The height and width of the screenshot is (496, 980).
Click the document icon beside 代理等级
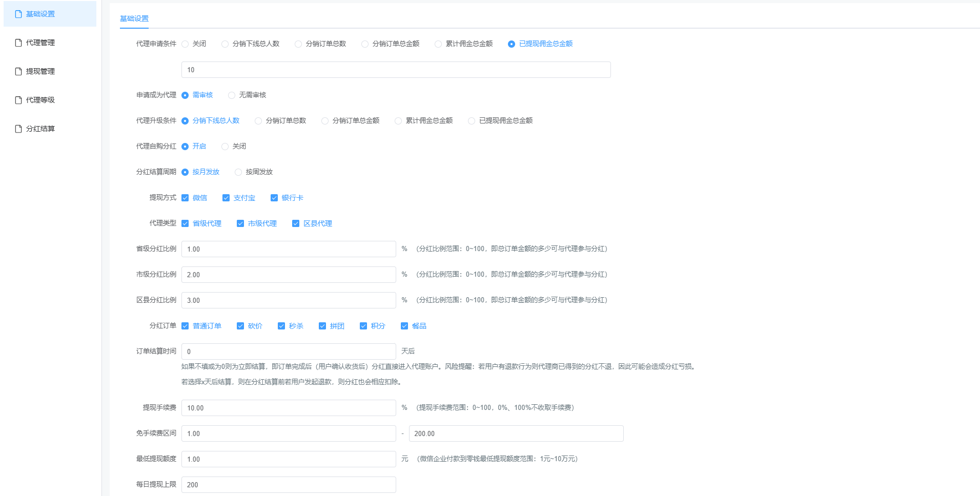[18, 100]
